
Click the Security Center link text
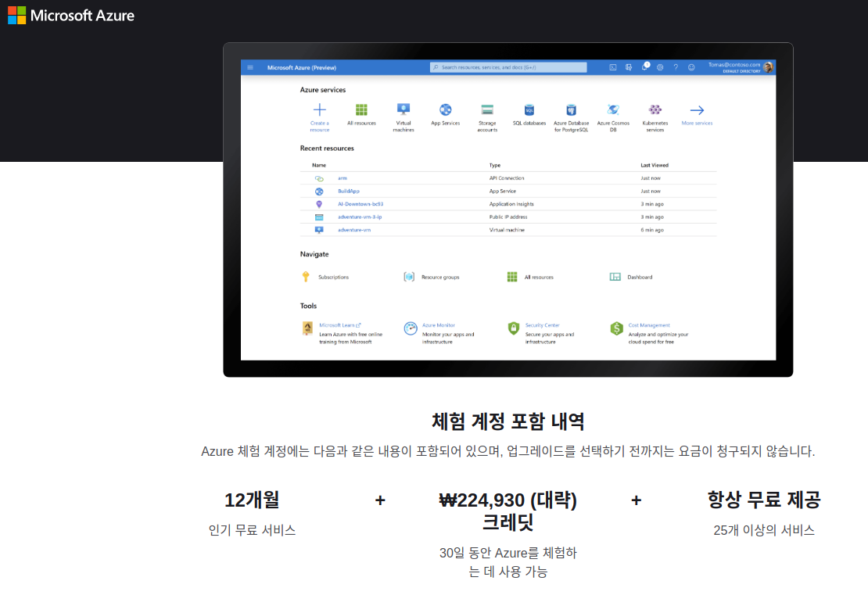click(543, 325)
